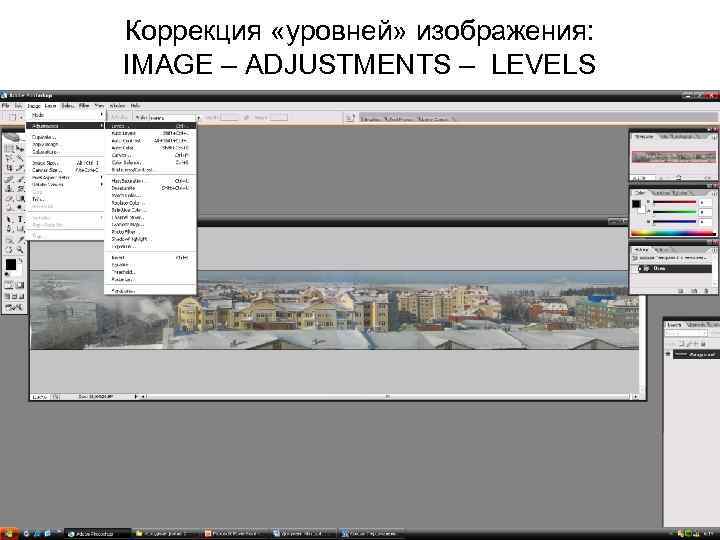The width and height of the screenshot is (720, 540).
Task: Click the History panel trash icon
Action: coord(706,291)
